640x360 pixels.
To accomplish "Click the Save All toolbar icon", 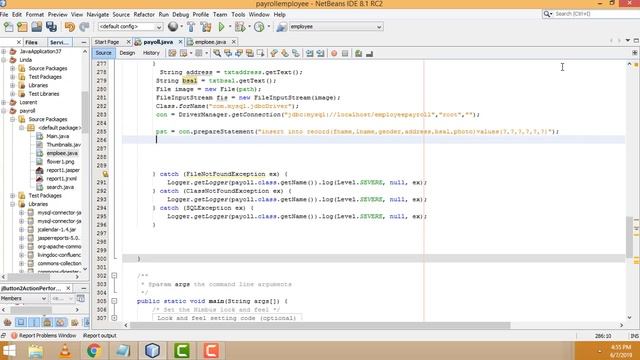I will point(51,27).
